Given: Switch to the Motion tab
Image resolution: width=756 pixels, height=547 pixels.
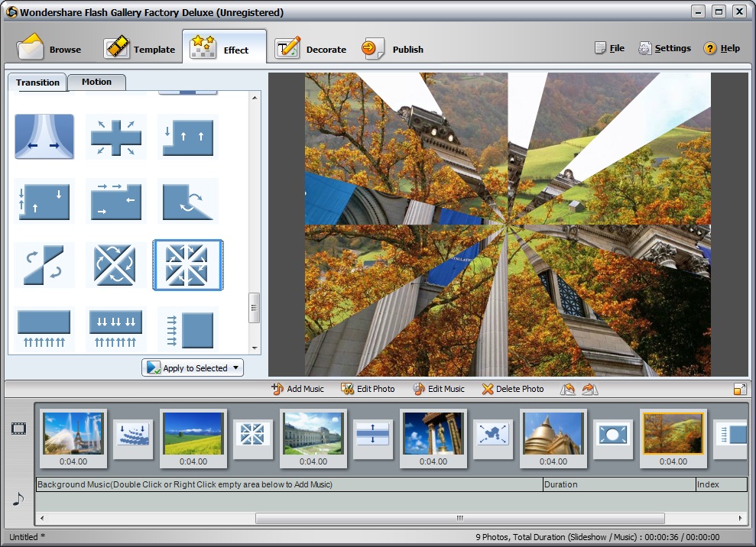Looking at the screenshot, I should point(96,82).
